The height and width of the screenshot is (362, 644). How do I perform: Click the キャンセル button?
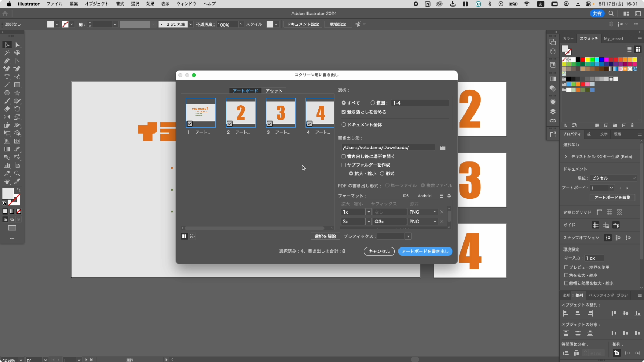(x=379, y=252)
